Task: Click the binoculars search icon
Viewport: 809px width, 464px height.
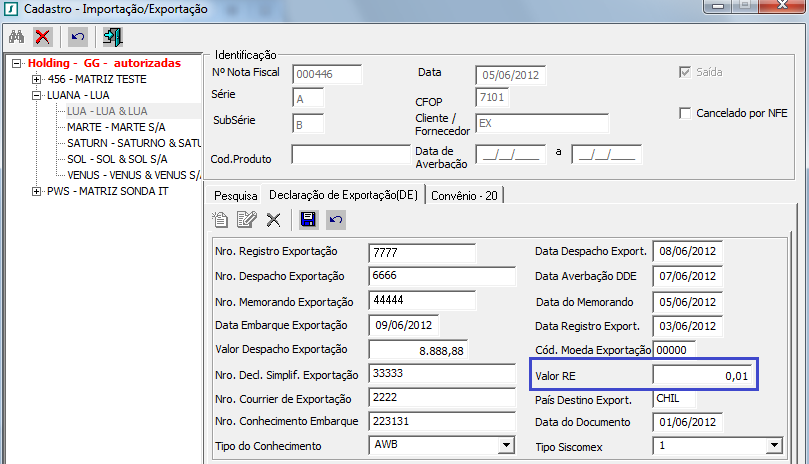Action: 16,37
